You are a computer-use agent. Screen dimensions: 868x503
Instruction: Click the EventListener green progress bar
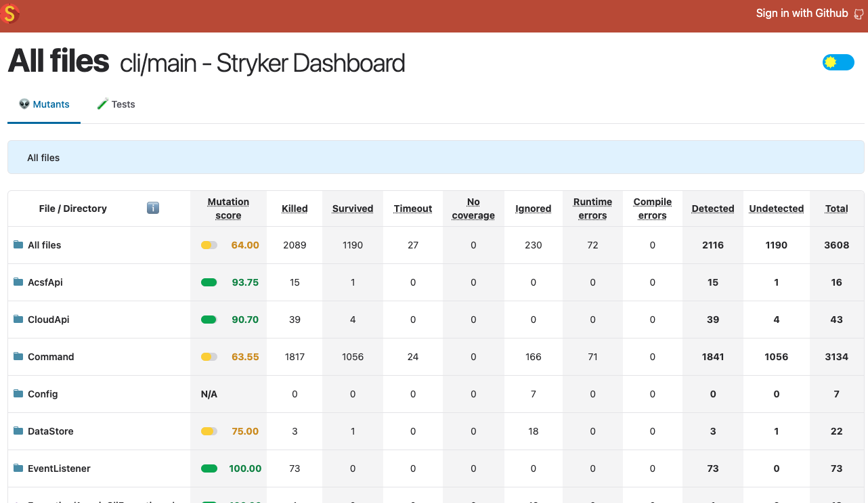click(209, 468)
